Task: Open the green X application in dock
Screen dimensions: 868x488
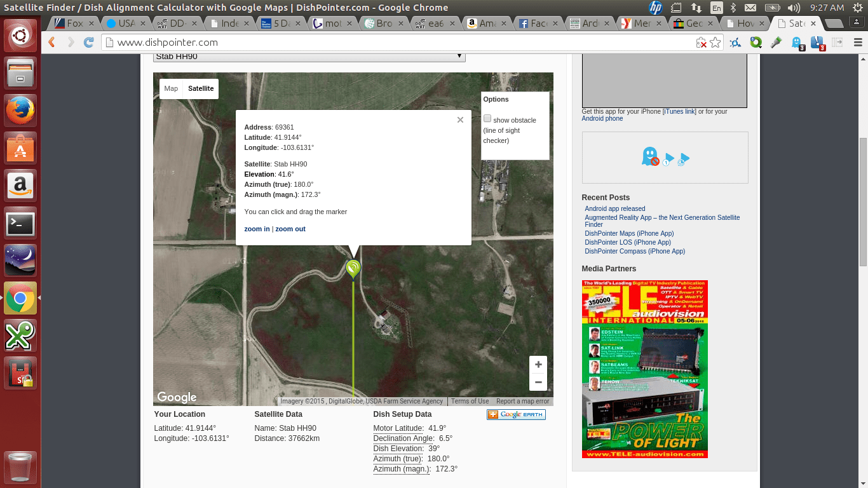Action: pos(20,335)
